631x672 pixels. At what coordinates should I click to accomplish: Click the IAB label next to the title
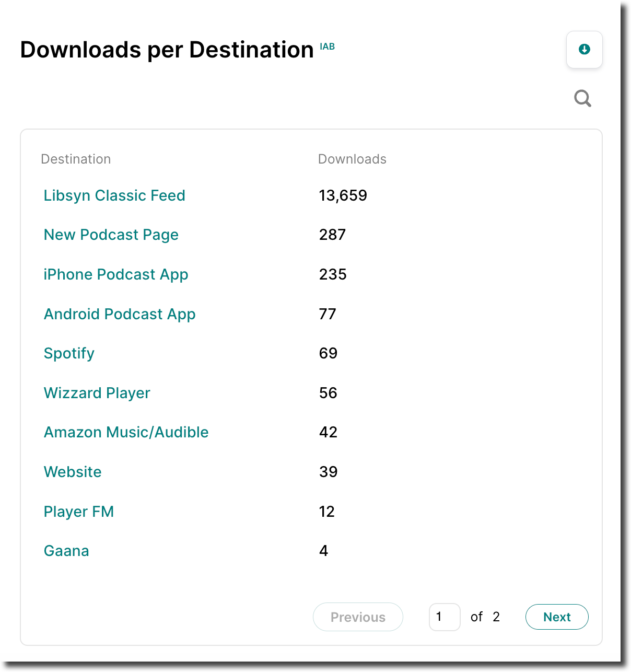[x=328, y=47]
